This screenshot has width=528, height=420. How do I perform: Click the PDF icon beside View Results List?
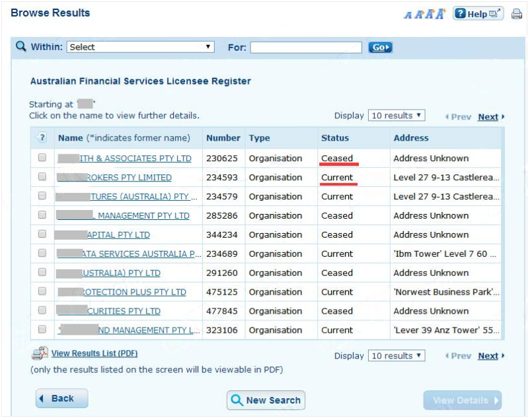click(x=40, y=354)
